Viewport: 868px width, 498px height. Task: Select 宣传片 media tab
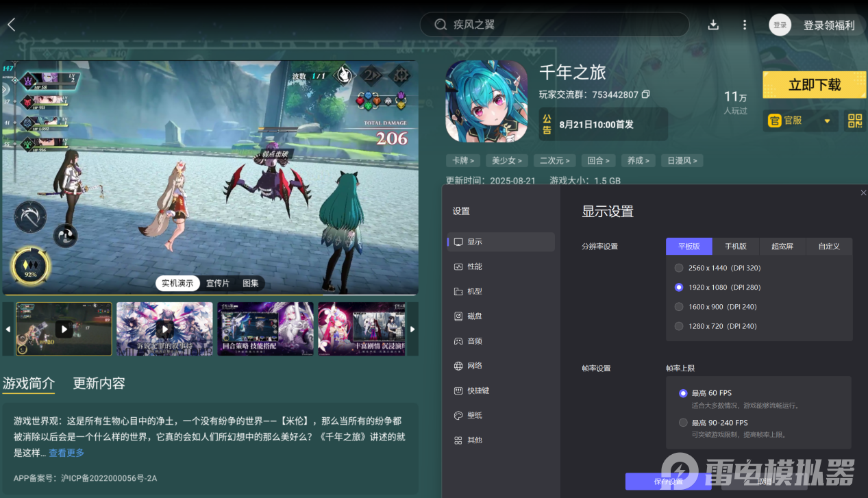tap(218, 283)
